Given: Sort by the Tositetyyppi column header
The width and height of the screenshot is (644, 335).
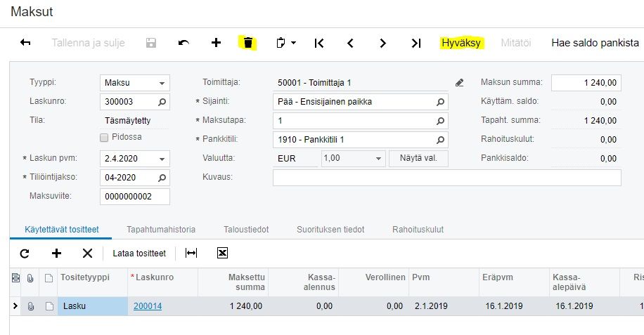Looking at the screenshot, I should 85,277.
